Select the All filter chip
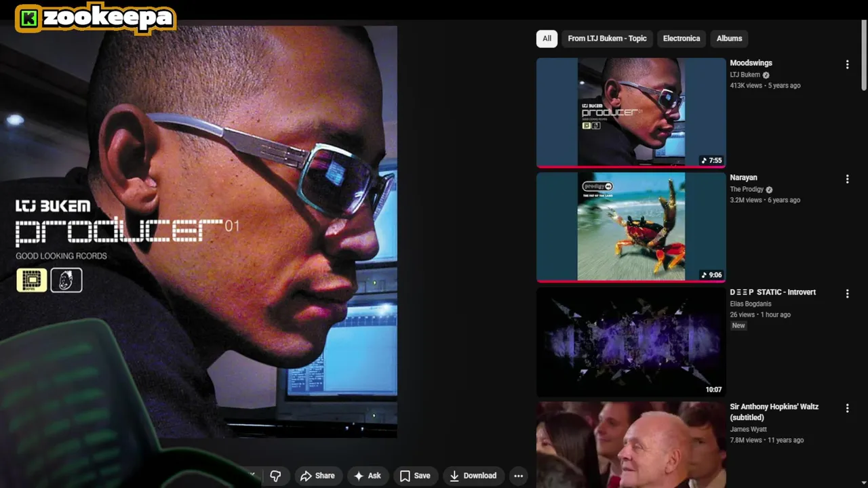The image size is (868, 488). (547, 39)
